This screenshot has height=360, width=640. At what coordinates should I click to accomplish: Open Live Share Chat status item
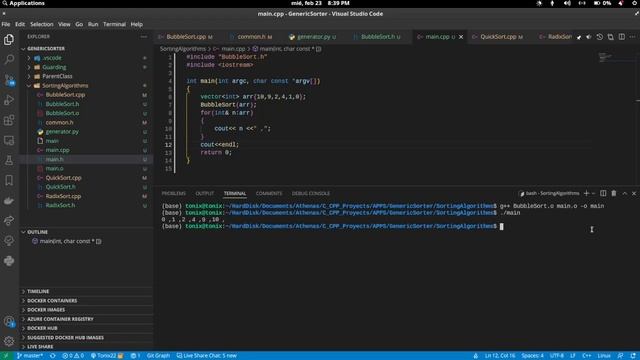207,356
